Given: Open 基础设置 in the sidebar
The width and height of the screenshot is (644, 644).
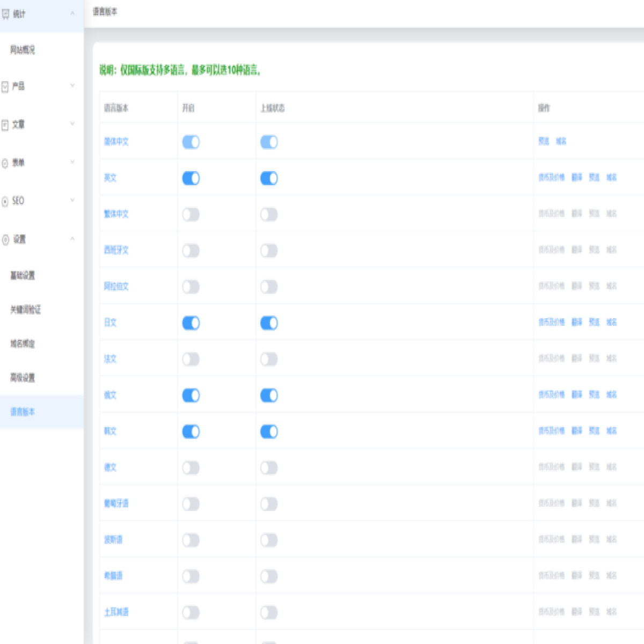Looking at the screenshot, I should click(23, 275).
